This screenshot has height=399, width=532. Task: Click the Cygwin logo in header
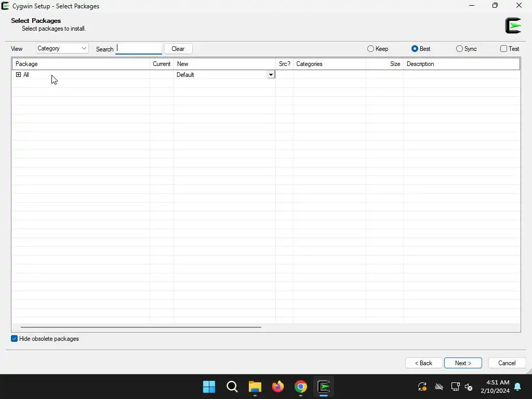(513, 25)
